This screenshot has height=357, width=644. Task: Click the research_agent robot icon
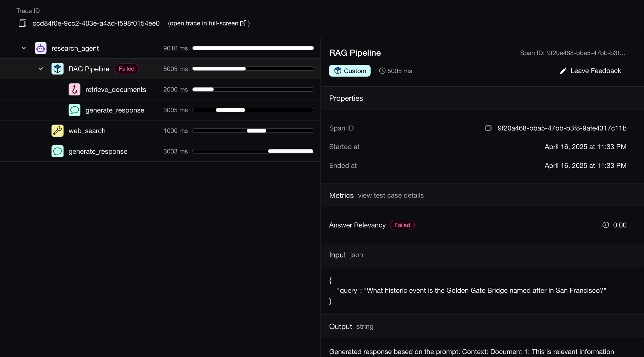(41, 48)
